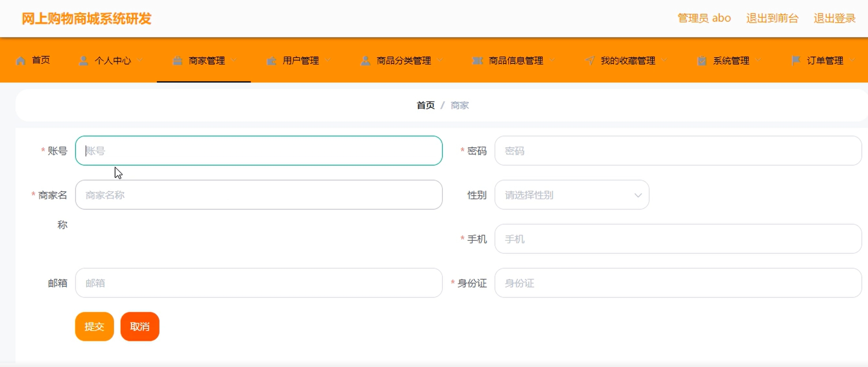Click the ticket icon beside 商品信息管理
Image resolution: width=868 pixels, height=367 pixels.
click(478, 60)
